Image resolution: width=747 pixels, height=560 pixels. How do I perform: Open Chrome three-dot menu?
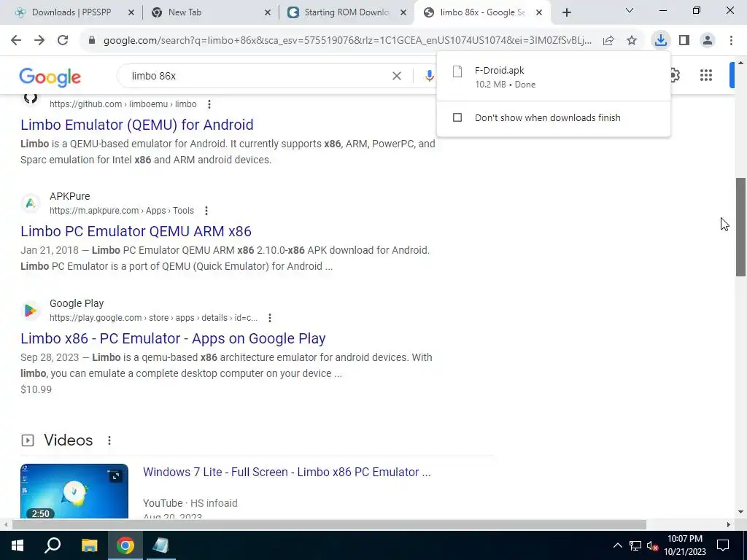tap(731, 41)
